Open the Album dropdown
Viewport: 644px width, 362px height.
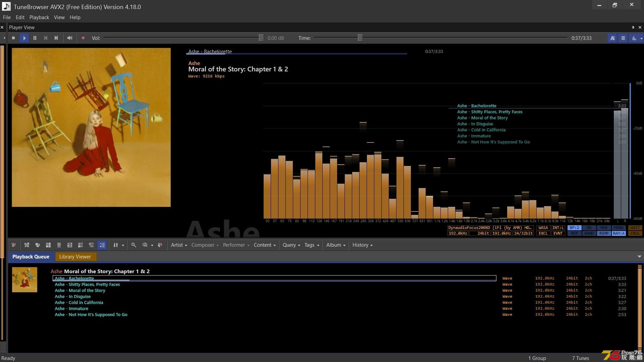[x=336, y=245]
